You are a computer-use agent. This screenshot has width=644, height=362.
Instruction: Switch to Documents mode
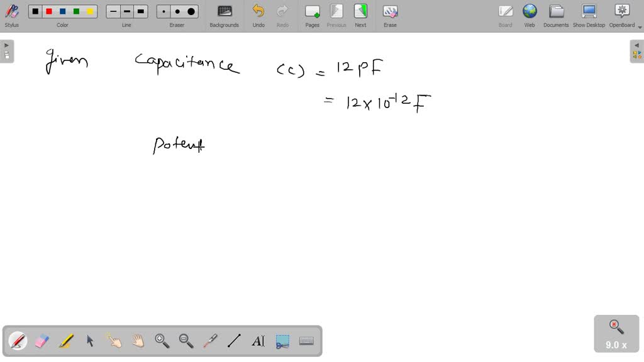(556, 15)
